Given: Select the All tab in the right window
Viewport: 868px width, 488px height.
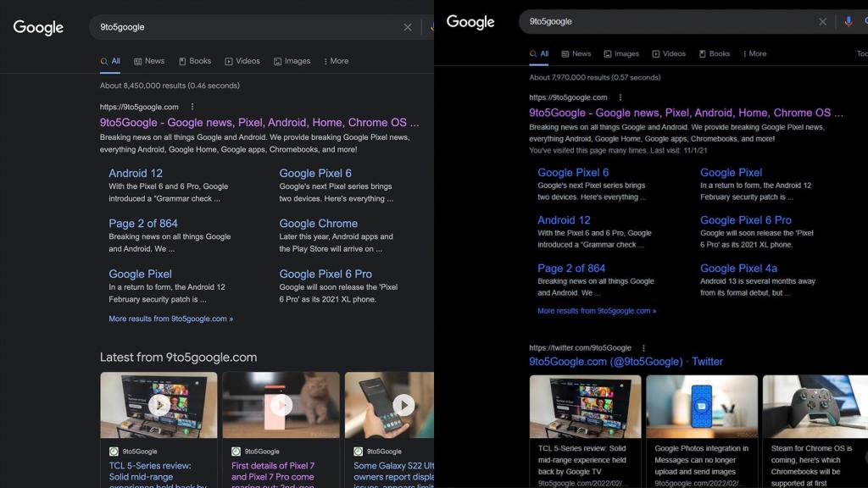Looking at the screenshot, I should click(539, 53).
